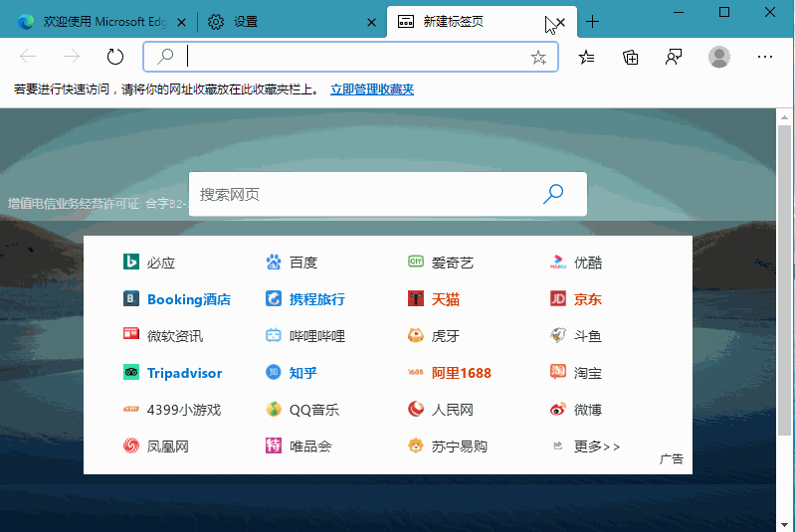Click the 广告 label
The height and width of the screenshot is (532, 795).
pos(672,459)
